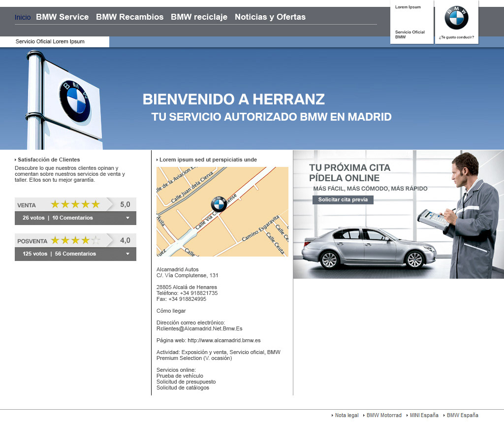The image size is (504, 422).
Task: Click Prueba de vehículo online service
Action: coord(180,376)
